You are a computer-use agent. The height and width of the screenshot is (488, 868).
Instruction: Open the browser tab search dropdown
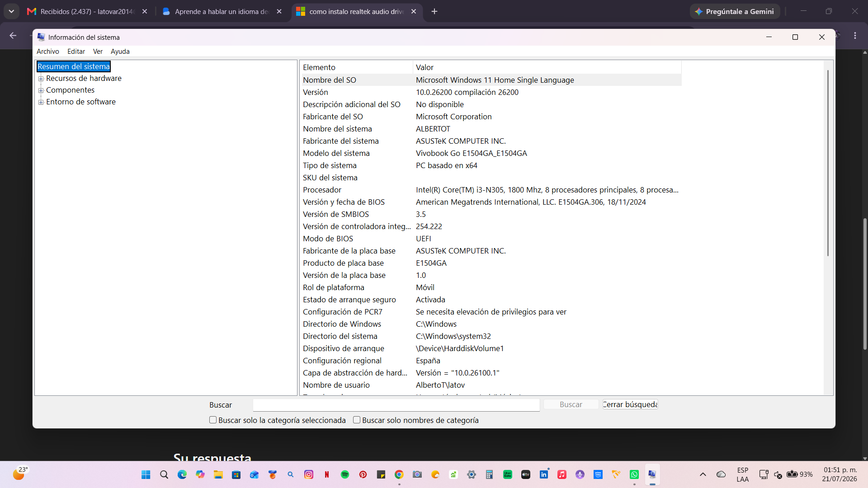11,11
